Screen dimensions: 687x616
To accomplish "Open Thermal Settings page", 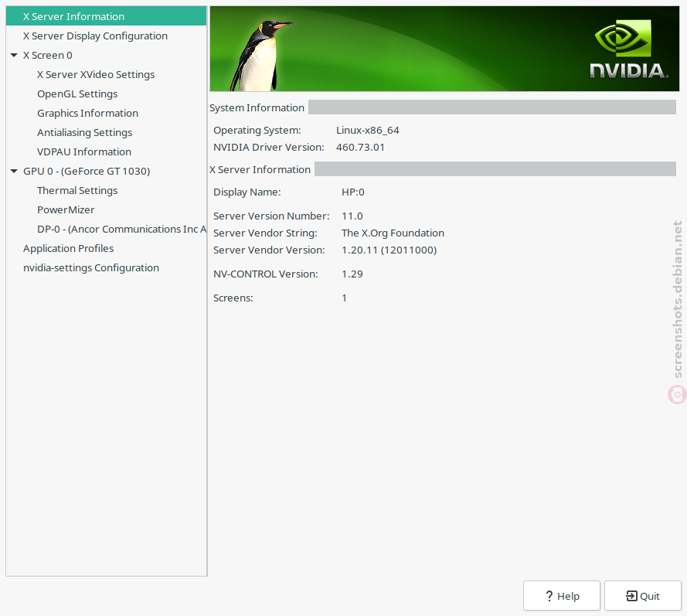I will (x=77, y=190).
